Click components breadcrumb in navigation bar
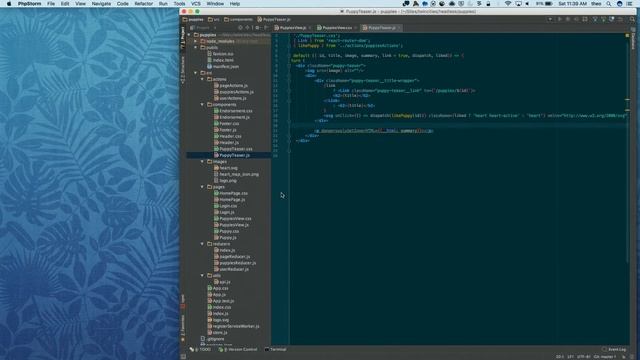The image size is (640, 360). click(238, 19)
